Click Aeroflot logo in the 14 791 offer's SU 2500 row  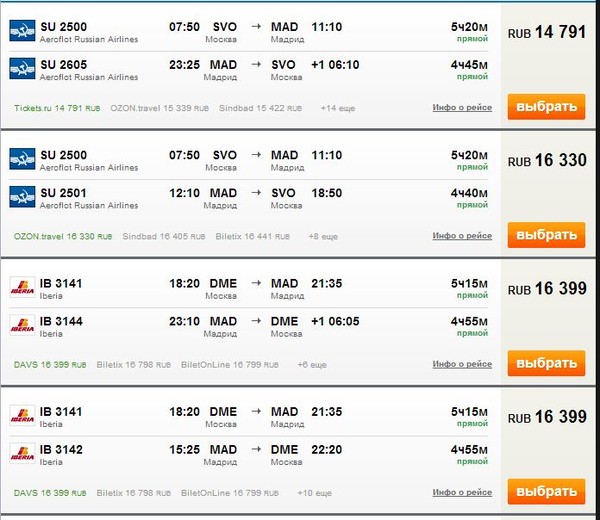21,32
